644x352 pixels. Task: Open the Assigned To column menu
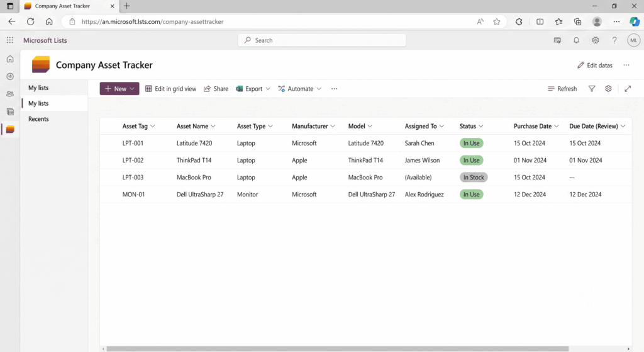click(441, 126)
